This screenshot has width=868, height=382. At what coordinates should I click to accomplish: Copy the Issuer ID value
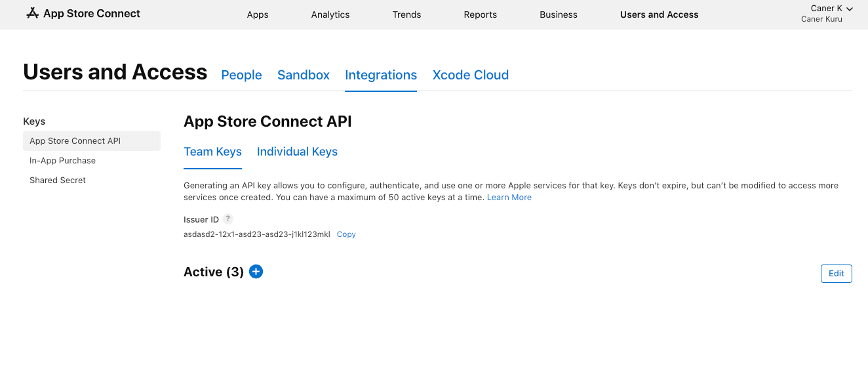pyautogui.click(x=345, y=234)
